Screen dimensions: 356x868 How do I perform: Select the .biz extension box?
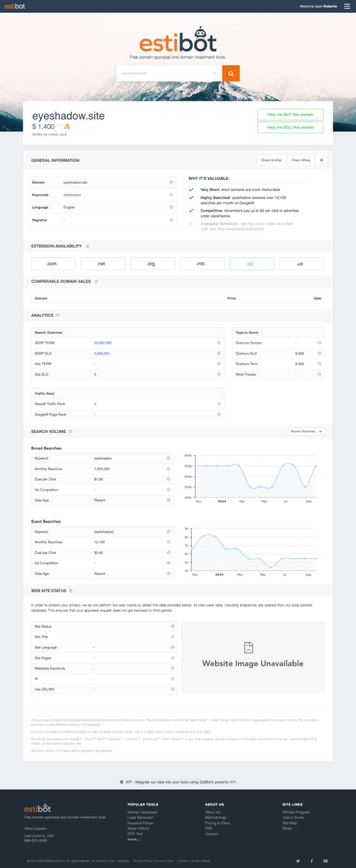click(x=250, y=264)
